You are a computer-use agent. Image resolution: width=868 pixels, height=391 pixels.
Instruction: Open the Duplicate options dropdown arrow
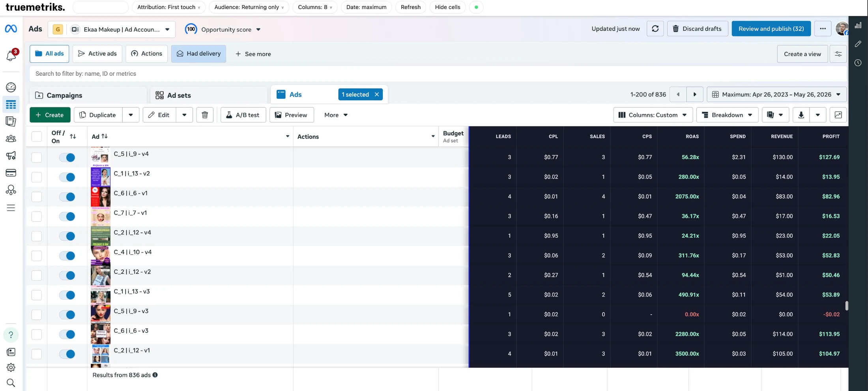coord(131,115)
